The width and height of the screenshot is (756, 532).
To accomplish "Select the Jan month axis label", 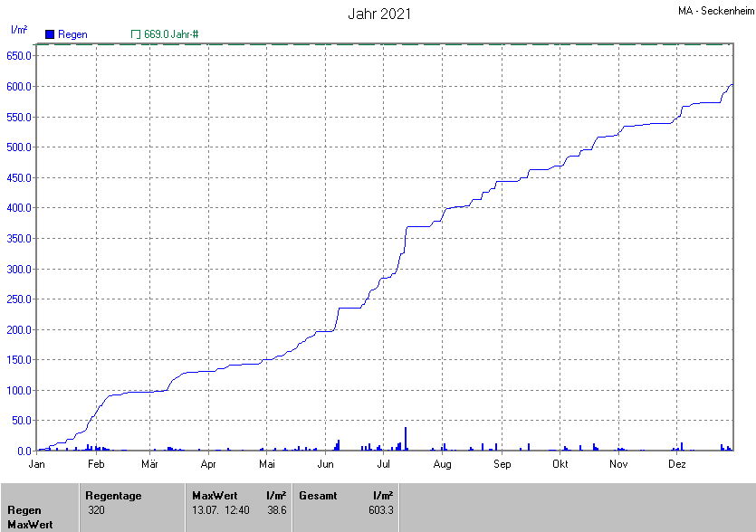I will 37,464.
